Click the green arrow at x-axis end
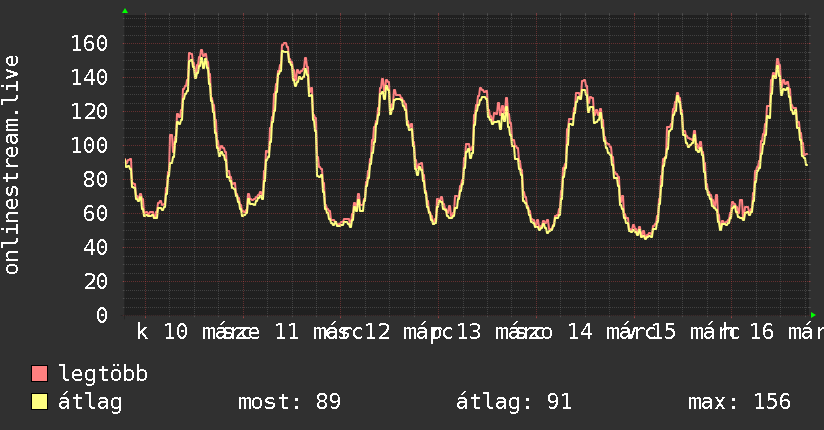Image resolution: width=824 pixels, height=430 pixels. tap(813, 315)
